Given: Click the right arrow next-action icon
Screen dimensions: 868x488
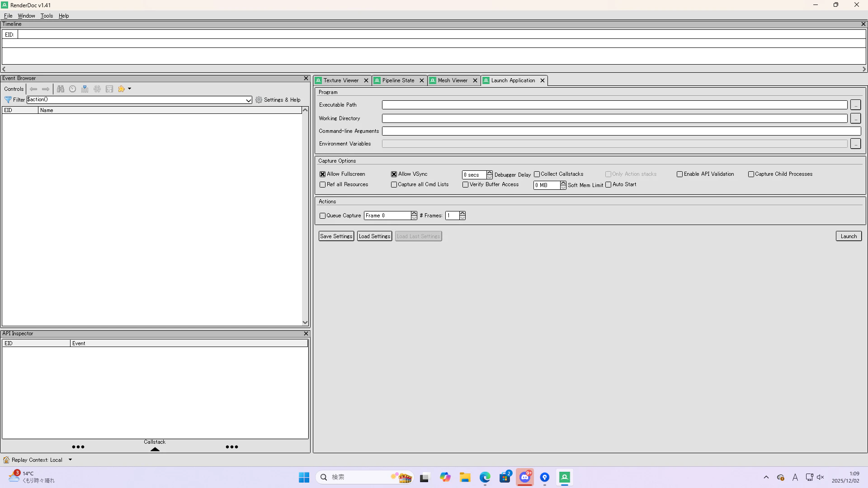Looking at the screenshot, I should pos(46,89).
